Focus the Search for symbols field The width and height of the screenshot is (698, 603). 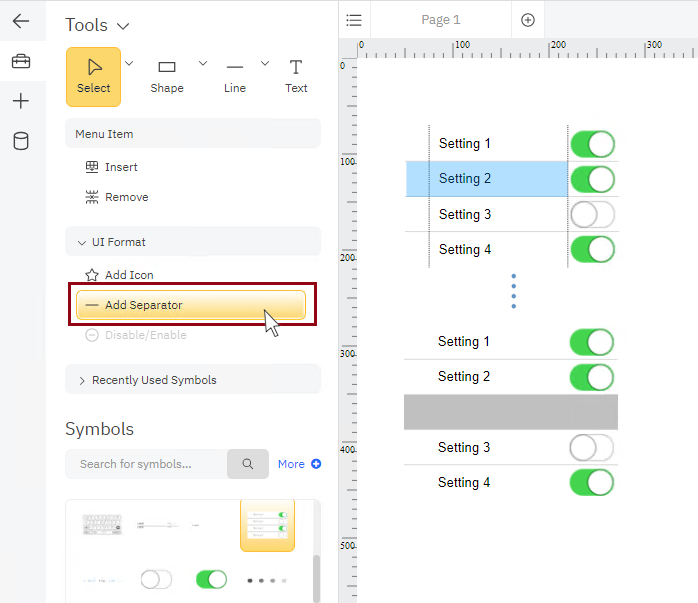pyautogui.click(x=146, y=464)
